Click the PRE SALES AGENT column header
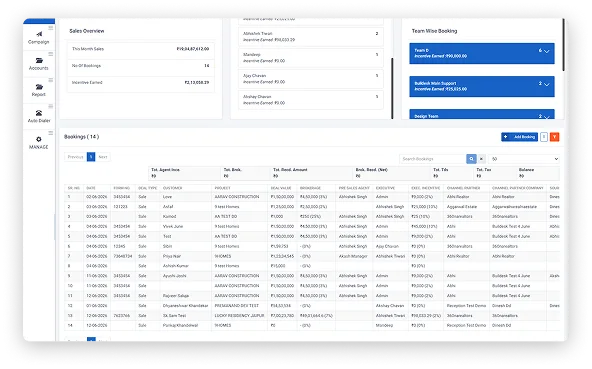This screenshot has width=592, height=369. click(354, 188)
